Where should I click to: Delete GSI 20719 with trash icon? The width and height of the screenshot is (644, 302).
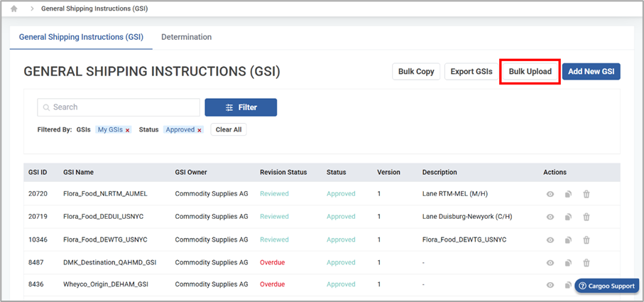[586, 217]
